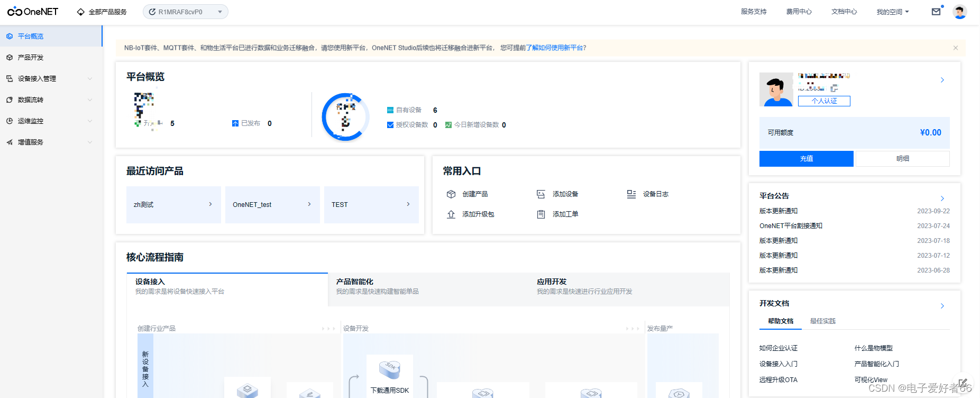This screenshot has height=398, width=980.
Task: Select the 最佳实践 tab
Action: pyautogui.click(x=823, y=321)
